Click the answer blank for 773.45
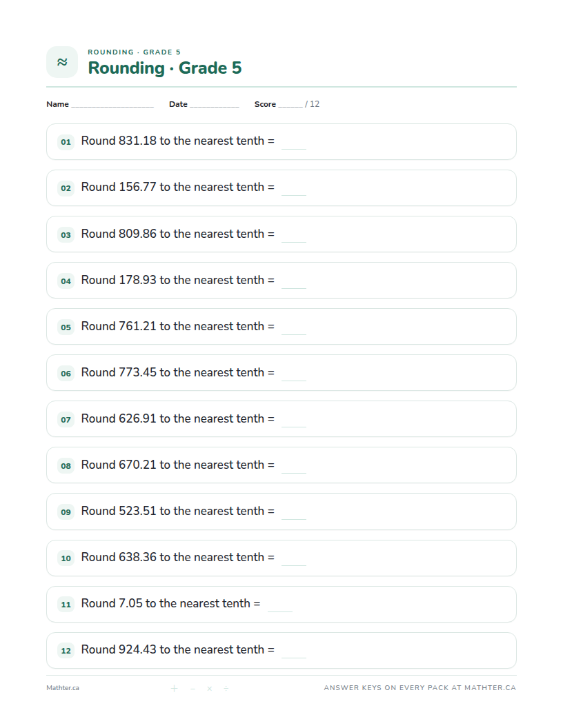Viewport: 563px width, 728px height. pyautogui.click(x=294, y=380)
